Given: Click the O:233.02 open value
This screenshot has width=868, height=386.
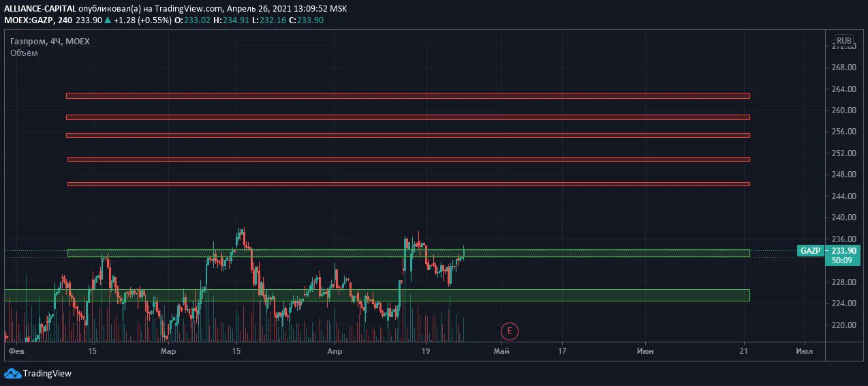Looking at the screenshot, I should pyautogui.click(x=192, y=20).
